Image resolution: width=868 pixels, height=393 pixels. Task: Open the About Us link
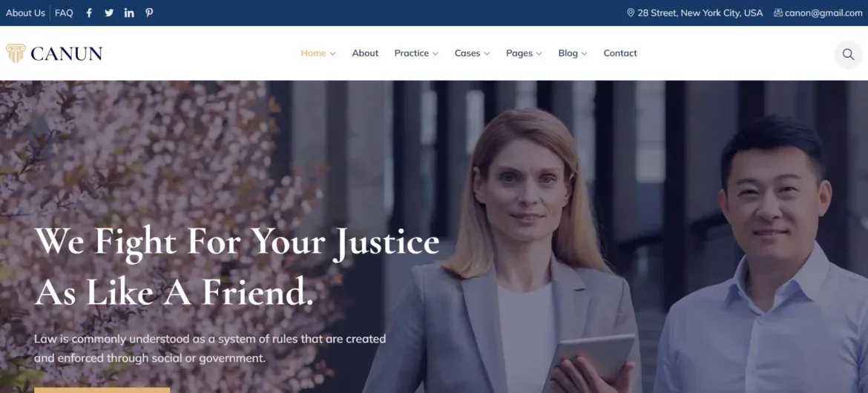coord(25,13)
